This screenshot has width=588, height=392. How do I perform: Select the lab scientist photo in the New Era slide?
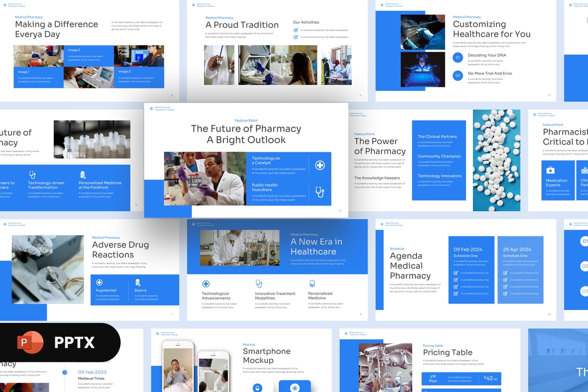pyautogui.click(x=240, y=248)
